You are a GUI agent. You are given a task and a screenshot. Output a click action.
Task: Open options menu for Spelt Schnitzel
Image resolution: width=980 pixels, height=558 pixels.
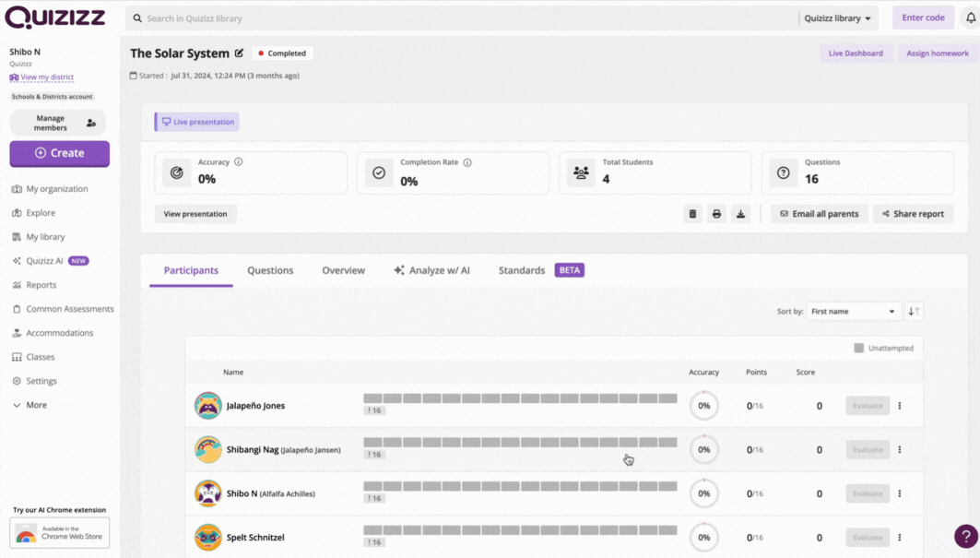pos(900,537)
